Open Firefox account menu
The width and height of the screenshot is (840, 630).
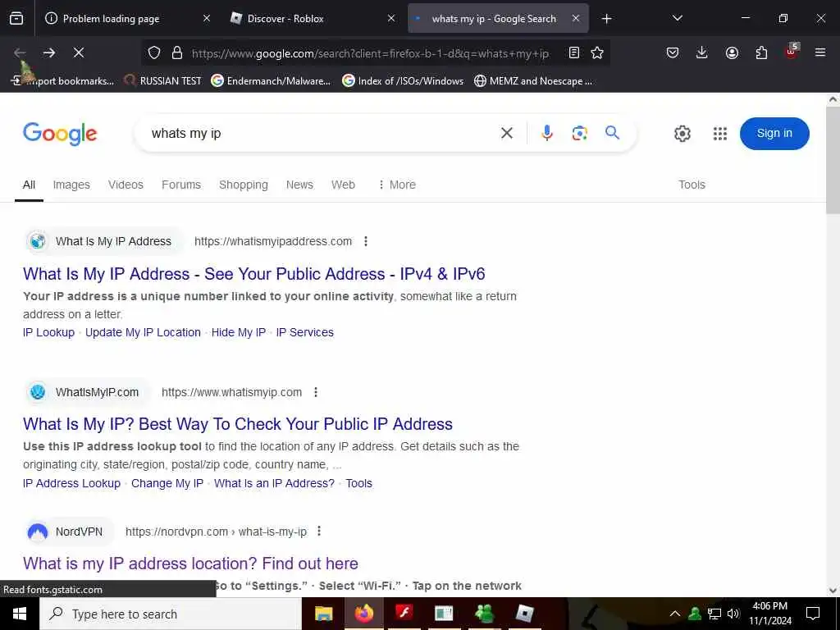(x=732, y=52)
